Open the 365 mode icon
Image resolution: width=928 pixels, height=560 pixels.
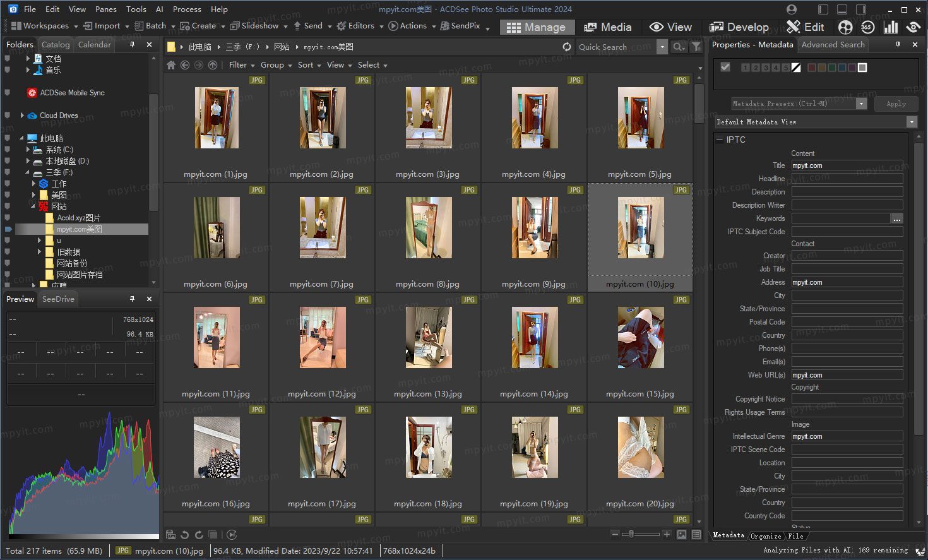point(867,27)
